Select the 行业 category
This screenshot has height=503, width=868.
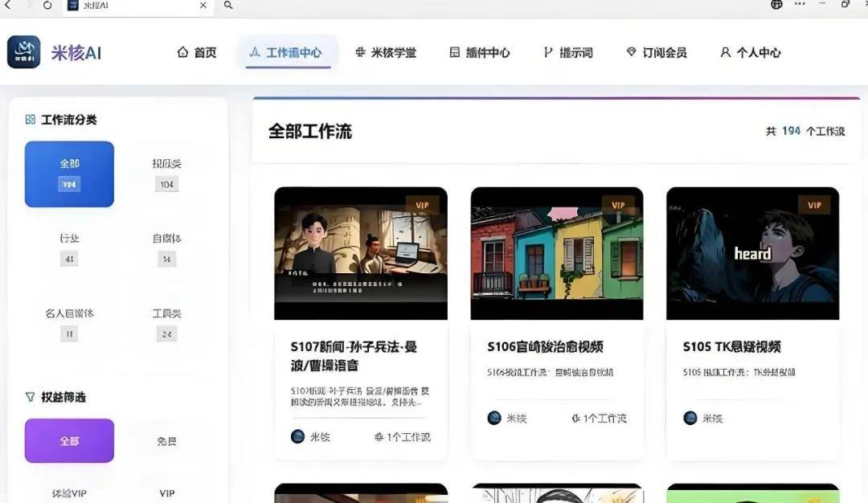pyautogui.click(x=69, y=248)
